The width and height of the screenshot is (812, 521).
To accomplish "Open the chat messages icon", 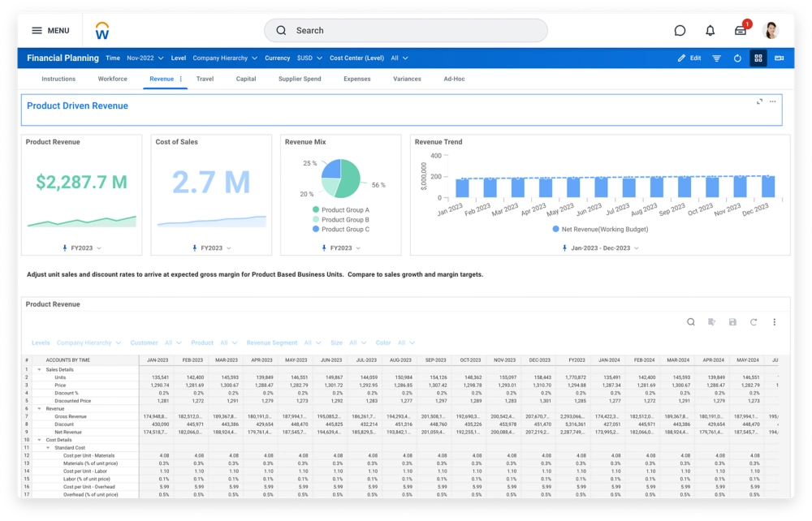I will pyautogui.click(x=680, y=31).
